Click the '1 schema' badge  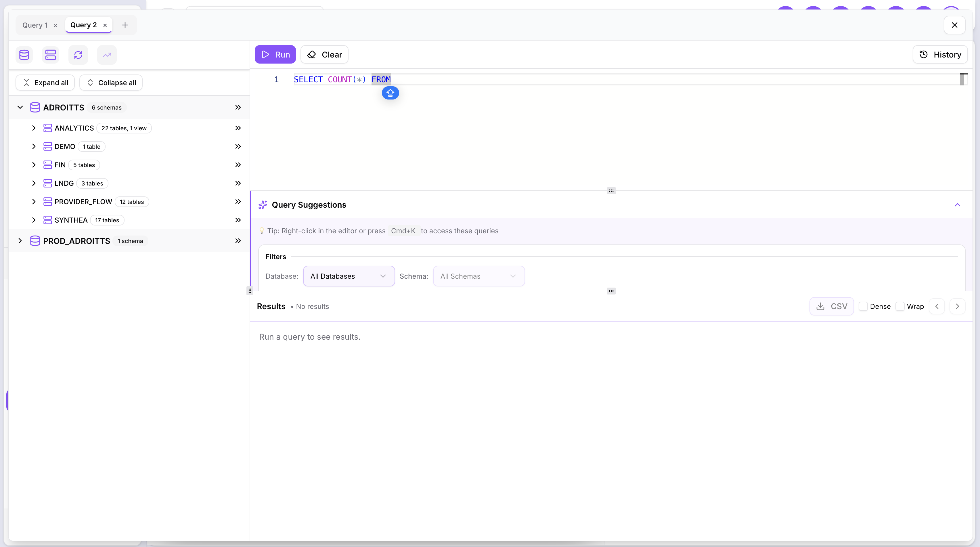click(x=130, y=241)
